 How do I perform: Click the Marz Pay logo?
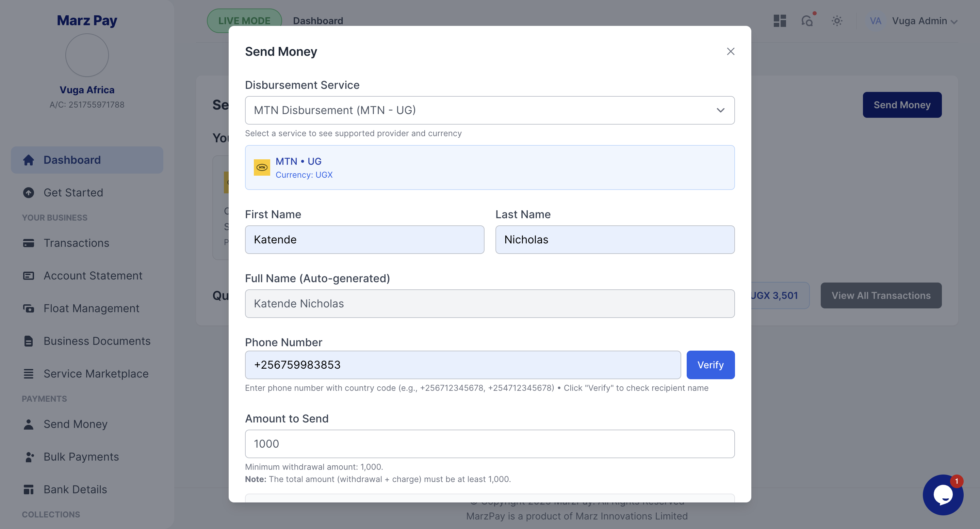[x=87, y=20]
